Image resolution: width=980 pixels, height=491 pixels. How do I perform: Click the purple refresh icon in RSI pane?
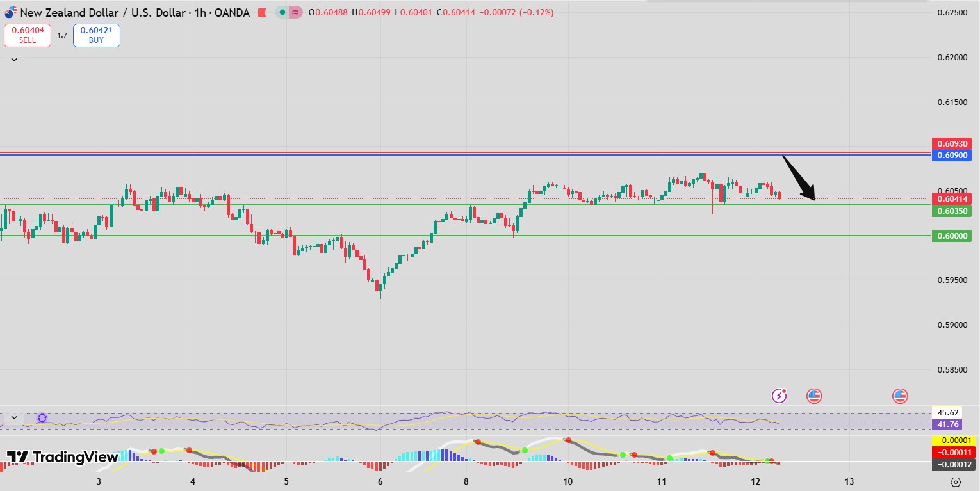(42, 418)
